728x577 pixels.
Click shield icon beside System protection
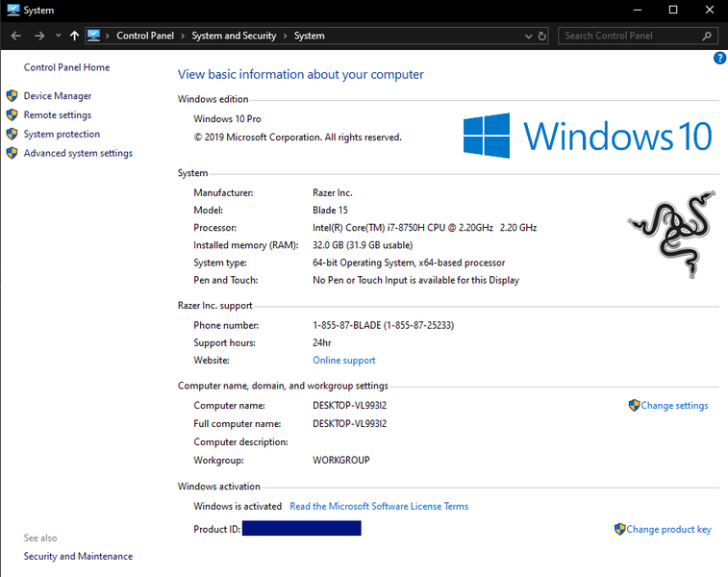pos(13,134)
